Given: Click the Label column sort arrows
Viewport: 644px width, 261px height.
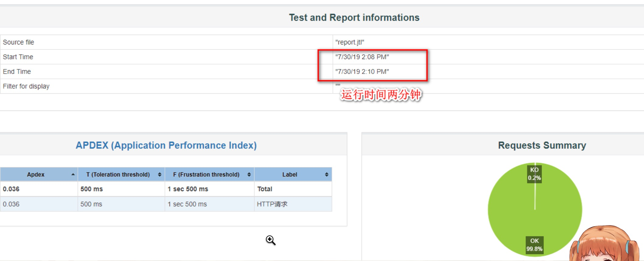Looking at the screenshot, I should tap(327, 175).
